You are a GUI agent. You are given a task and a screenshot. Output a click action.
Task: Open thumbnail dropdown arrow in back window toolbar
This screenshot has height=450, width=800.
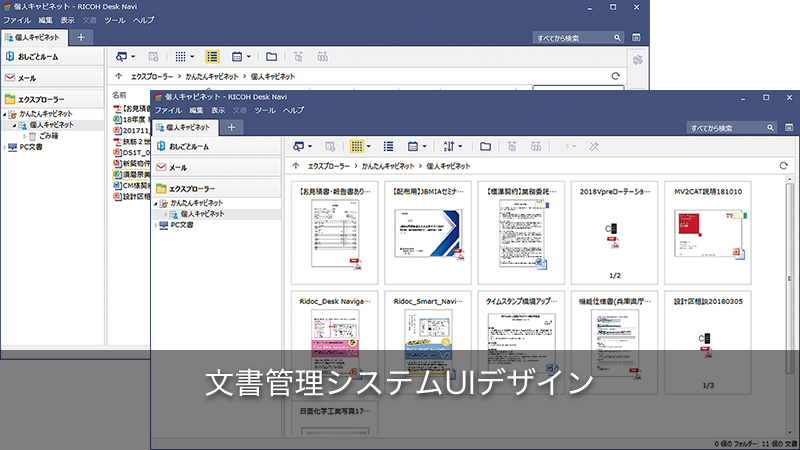click(192, 57)
